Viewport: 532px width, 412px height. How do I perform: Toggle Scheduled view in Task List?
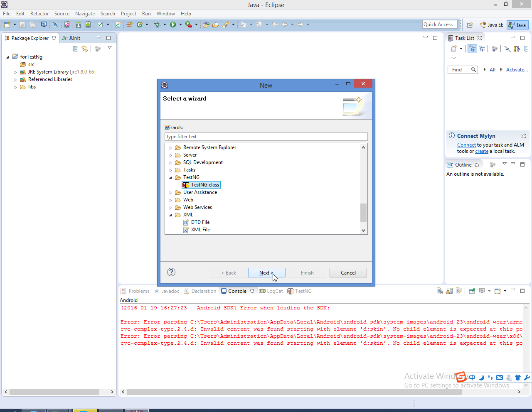pyautogui.click(x=482, y=49)
